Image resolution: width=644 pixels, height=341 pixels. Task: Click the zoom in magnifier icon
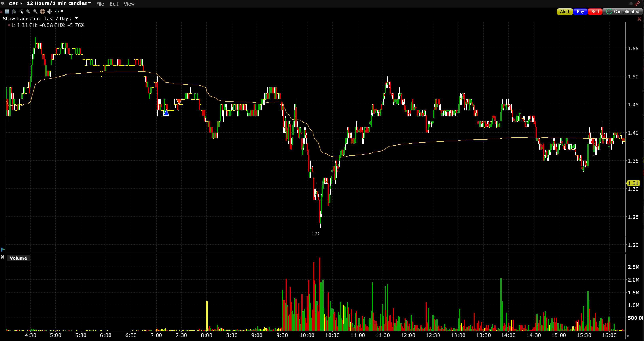[28, 11]
